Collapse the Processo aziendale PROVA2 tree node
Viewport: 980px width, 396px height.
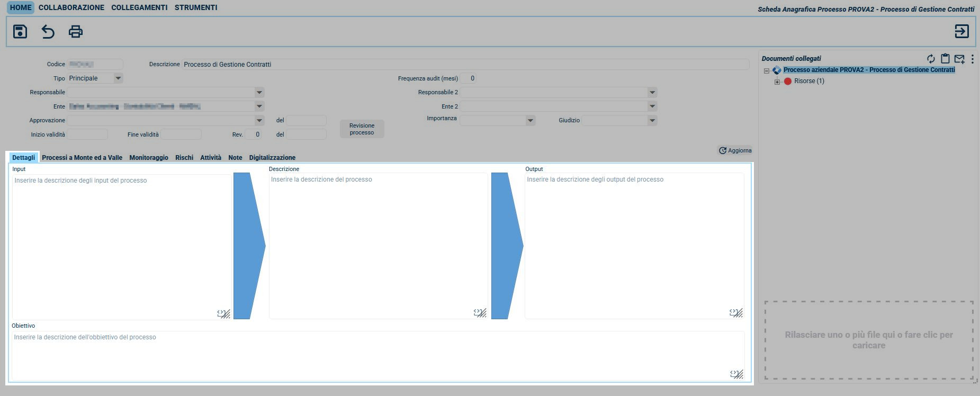pyautogui.click(x=766, y=70)
